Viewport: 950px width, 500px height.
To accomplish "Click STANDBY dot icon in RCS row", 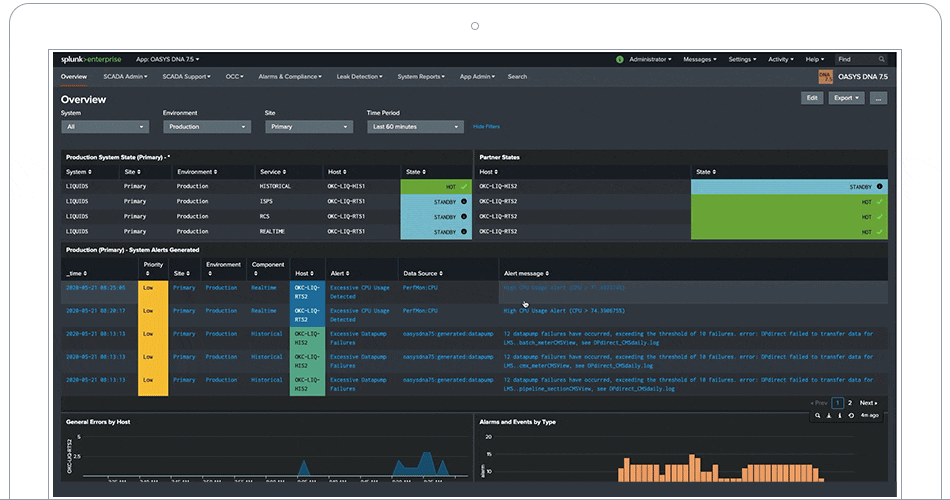I will 464,216.
